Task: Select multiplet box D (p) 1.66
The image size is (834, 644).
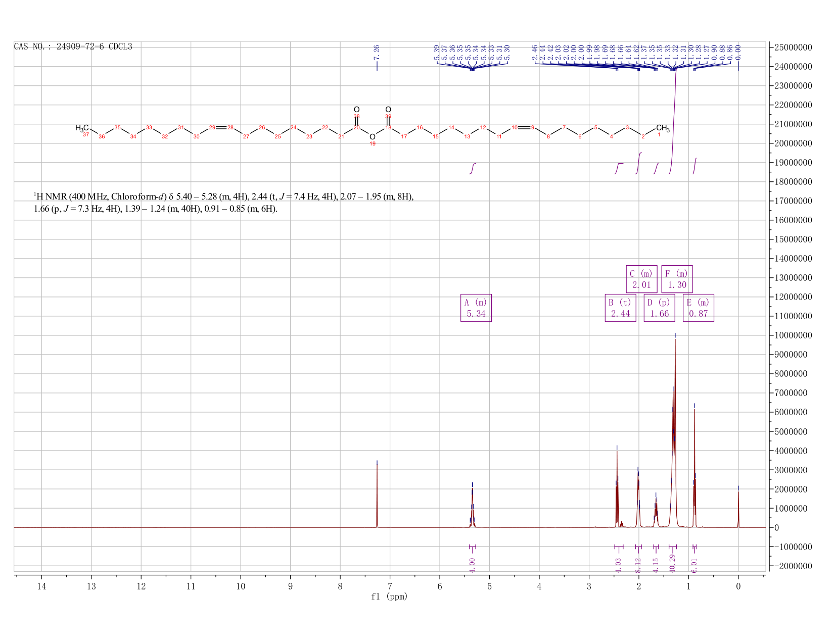Action: (x=660, y=308)
